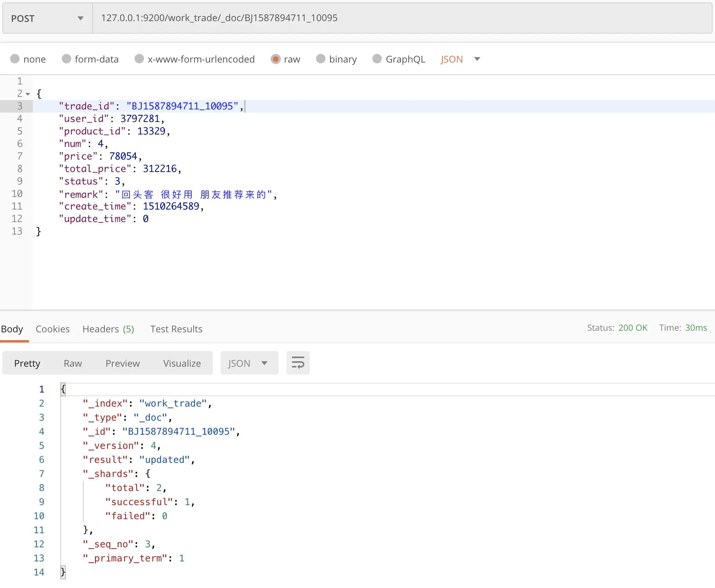This screenshot has height=588, width=715.
Task: Click the "failed": 0 response line
Action: (137, 516)
